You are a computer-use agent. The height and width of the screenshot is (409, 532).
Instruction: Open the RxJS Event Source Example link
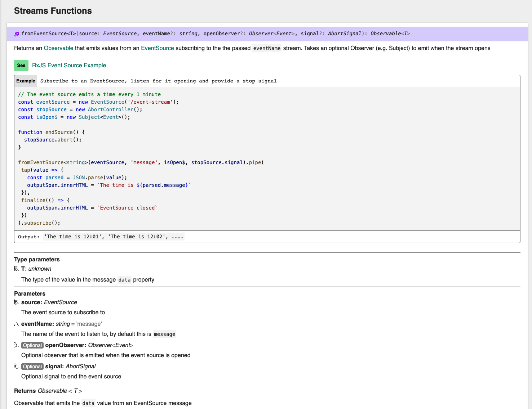click(x=69, y=65)
